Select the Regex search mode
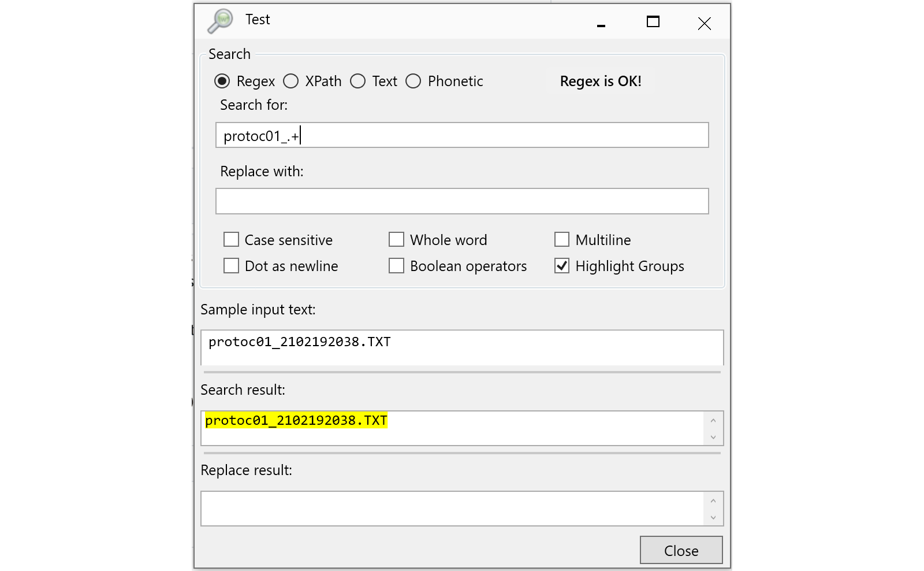This screenshot has height=571, width=924. [223, 81]
